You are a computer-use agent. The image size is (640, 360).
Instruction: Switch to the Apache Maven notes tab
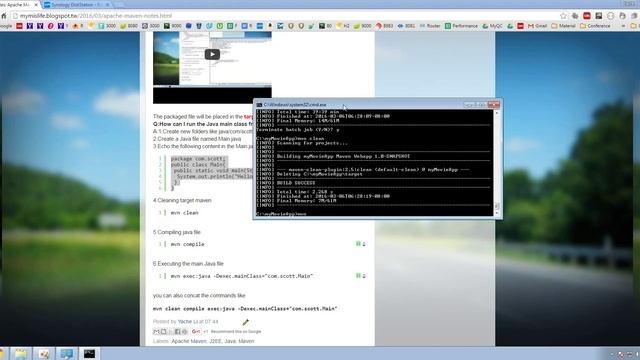click(x=16, y=5)
